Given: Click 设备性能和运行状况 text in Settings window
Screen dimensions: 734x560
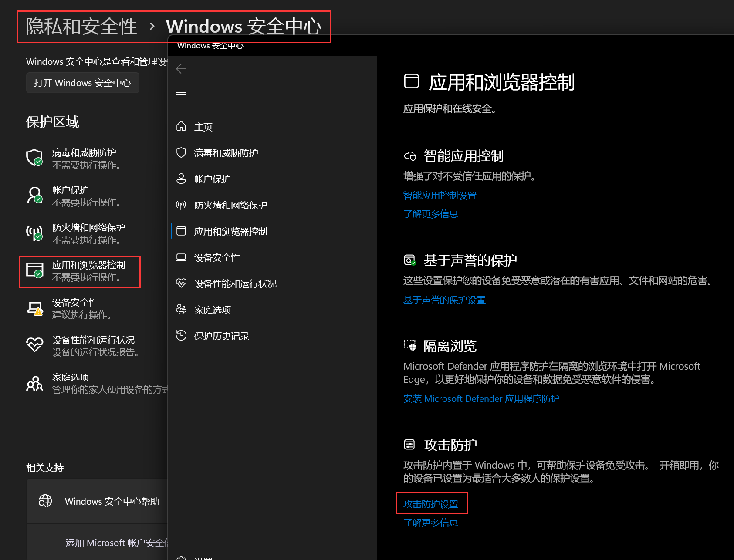Looking at the screenshot, I should 93,340.
